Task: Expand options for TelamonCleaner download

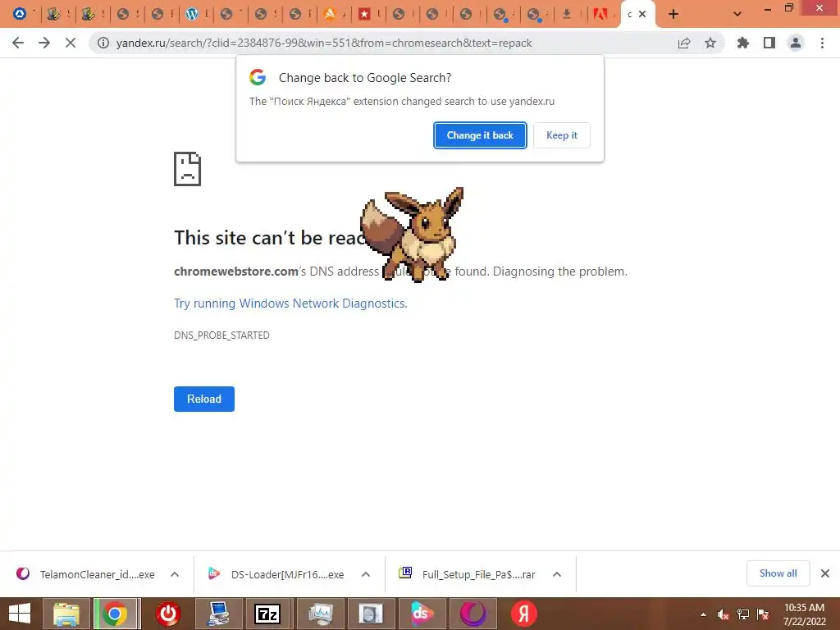Action: click(x=175, y=574)
